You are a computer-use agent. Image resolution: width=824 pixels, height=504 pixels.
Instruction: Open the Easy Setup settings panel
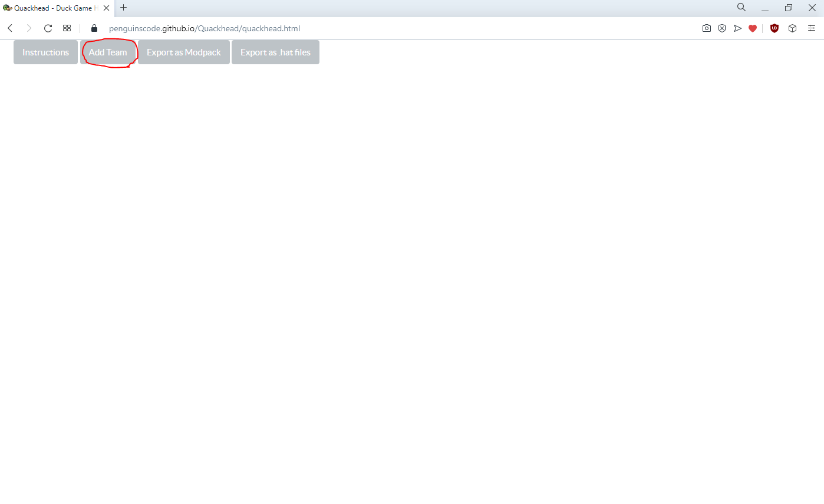812,28
